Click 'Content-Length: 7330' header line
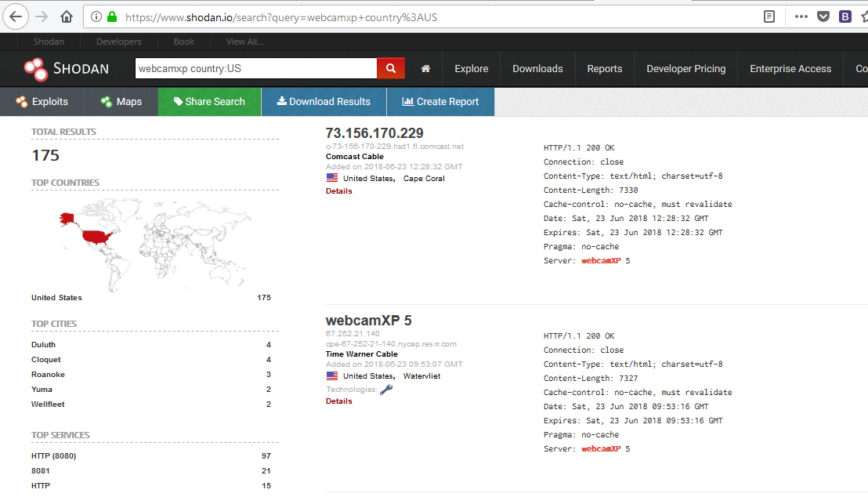868x497 pixels. click(591, 190)
